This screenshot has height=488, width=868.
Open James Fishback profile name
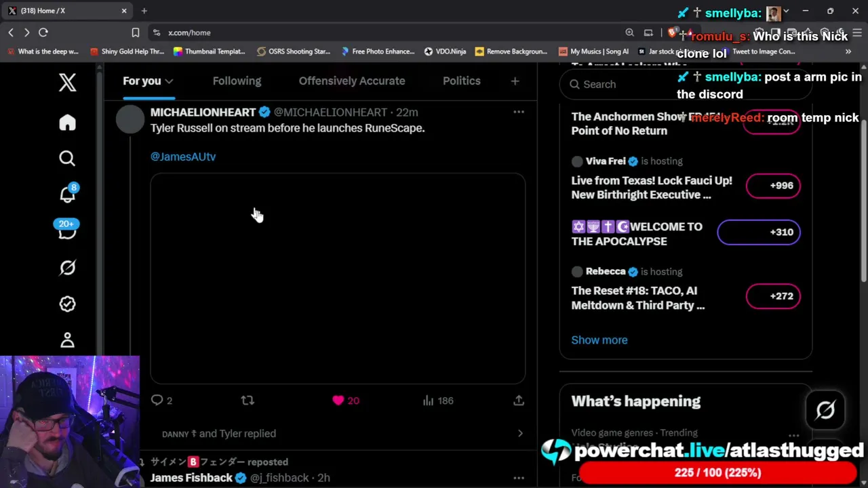tap(191, 478)
